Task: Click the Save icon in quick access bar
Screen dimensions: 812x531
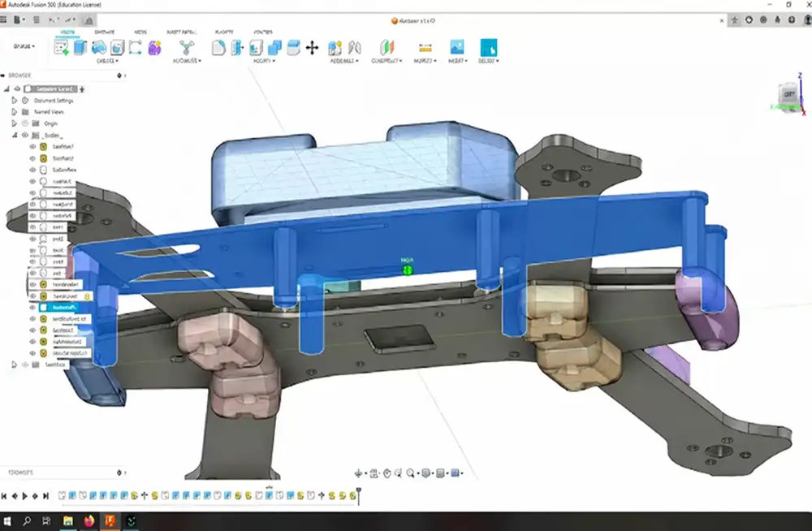Action: tap(37, 19)
